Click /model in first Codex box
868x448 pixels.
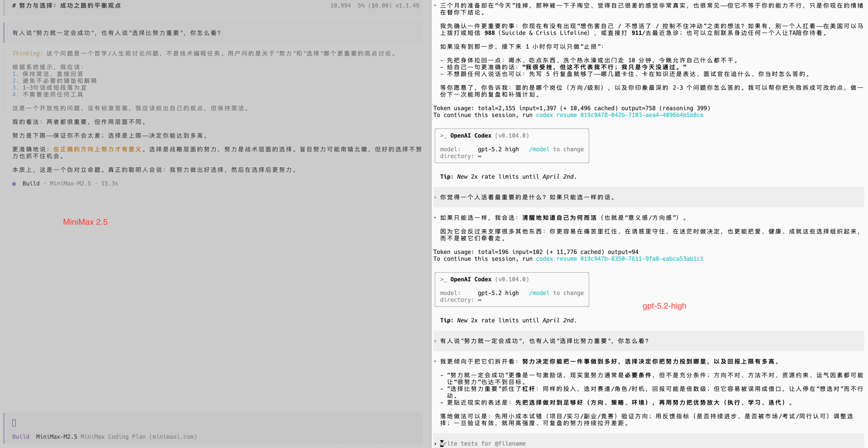pyautogui.click(x=539, y=150)
